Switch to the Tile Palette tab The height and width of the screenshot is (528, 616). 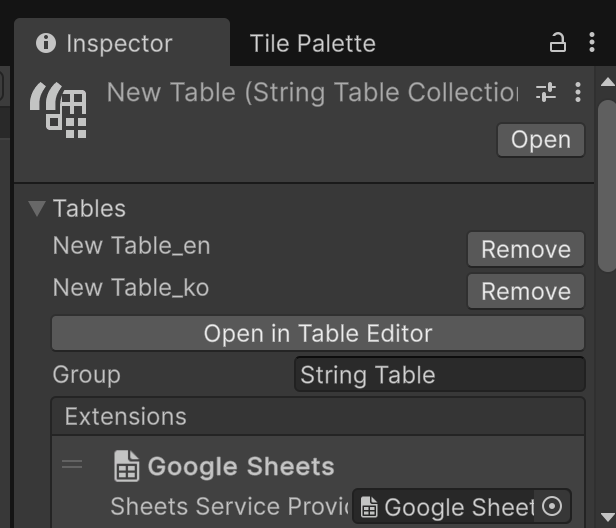pyautogui.click(x=312, y=44)
